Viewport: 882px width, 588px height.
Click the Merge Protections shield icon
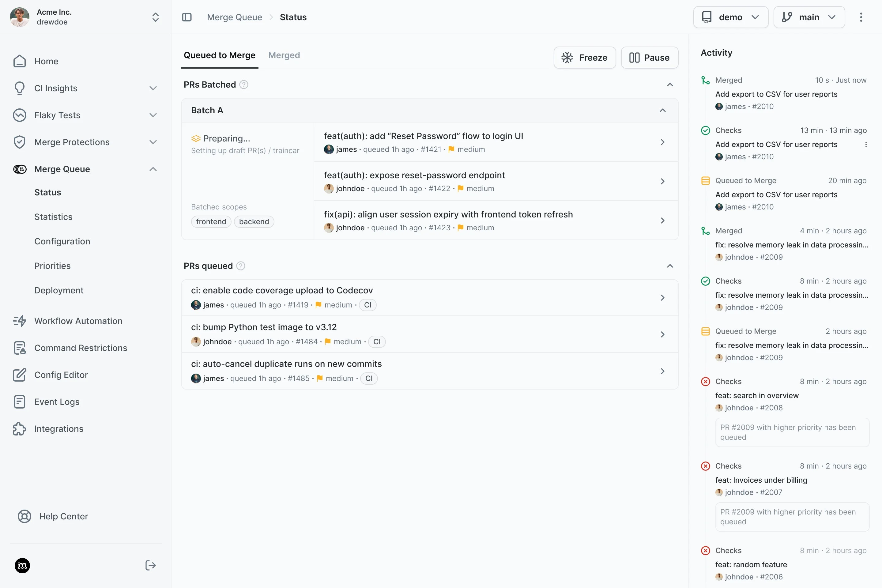pos(20,142)
